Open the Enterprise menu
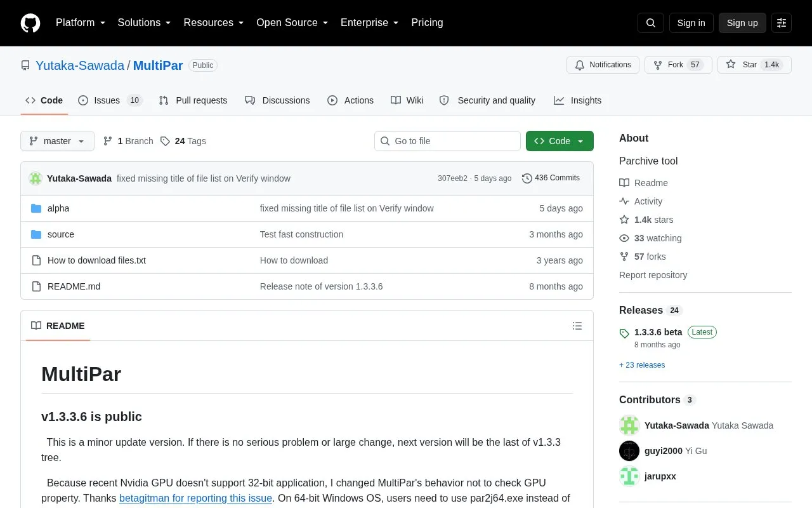This screenshot has height=508, width=812. 370,23
